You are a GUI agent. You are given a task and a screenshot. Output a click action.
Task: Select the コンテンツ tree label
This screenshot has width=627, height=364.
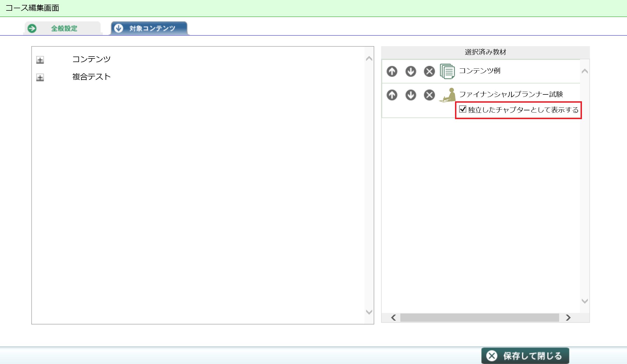coord(91,59)
